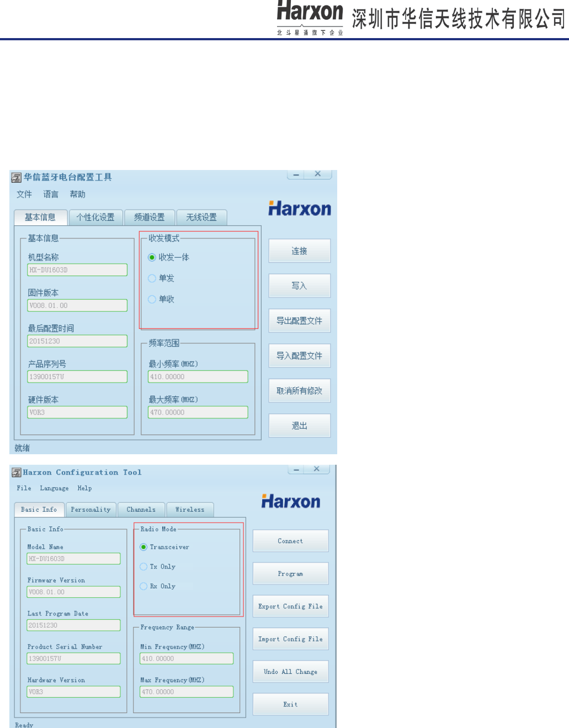Switch to 无线设置 tab
This screenshot has width=569, height=728.
point(201,217)
